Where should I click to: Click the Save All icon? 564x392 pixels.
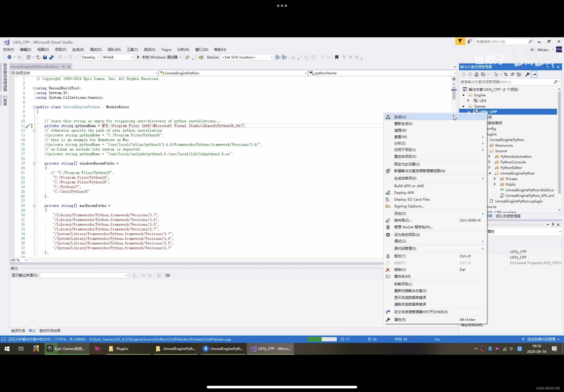pyautogui.click(x=51, y=57)
